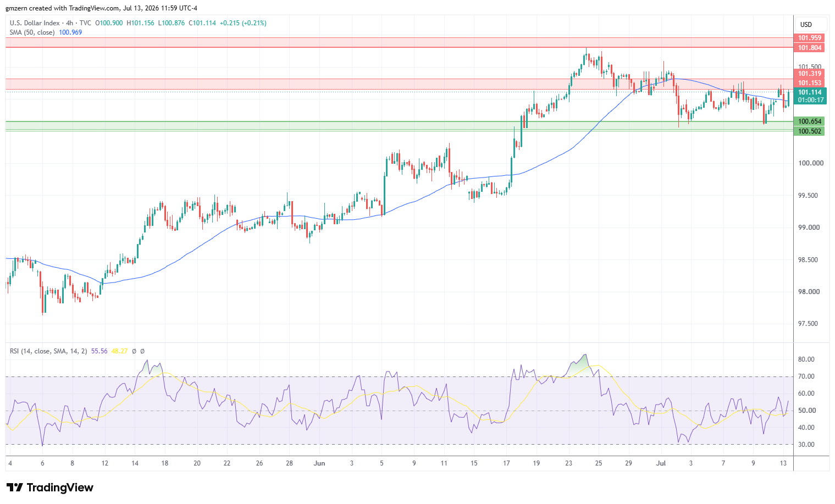Click the RSI value 55.56
Viewport: 835px width, 504px height.
99,351
